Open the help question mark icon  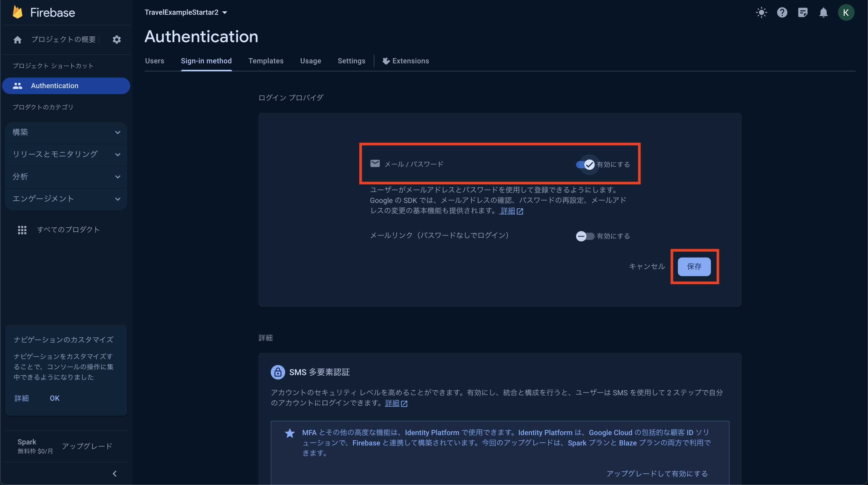[x=782, y=12]
